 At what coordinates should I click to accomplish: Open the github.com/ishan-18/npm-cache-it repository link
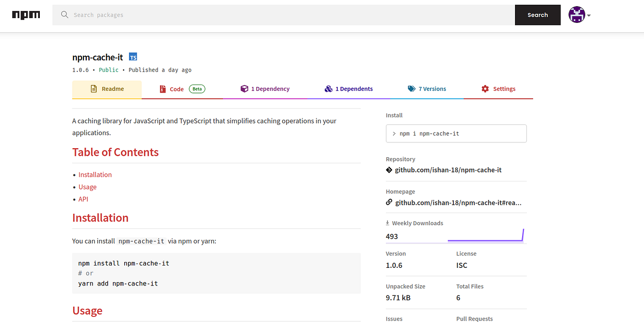[x=448, y=170]
